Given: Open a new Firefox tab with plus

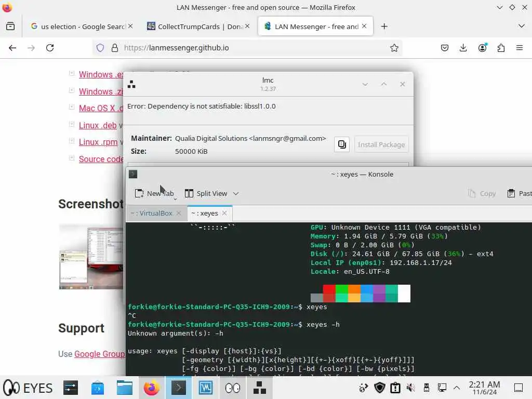Looking at the screenshot, I should click(x=384, y=26).
